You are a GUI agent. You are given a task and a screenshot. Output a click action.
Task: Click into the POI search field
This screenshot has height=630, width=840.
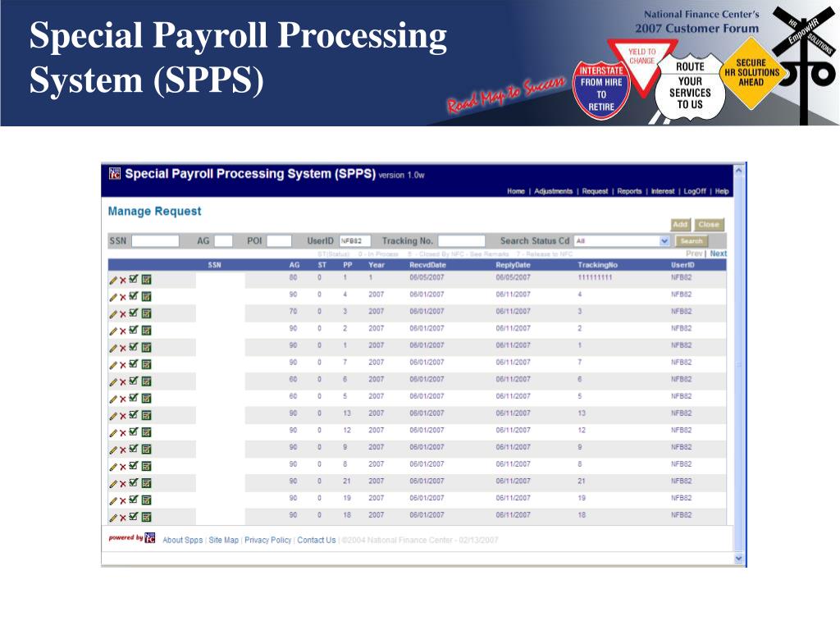(279, 241)
